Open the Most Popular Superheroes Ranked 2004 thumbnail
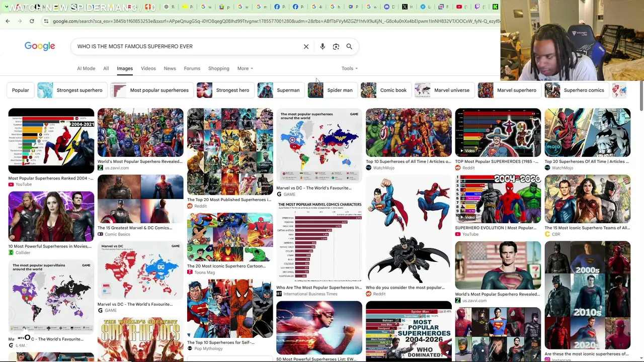Screen dimensions: 644x362 pyautogui.click(x=51, y=141)
